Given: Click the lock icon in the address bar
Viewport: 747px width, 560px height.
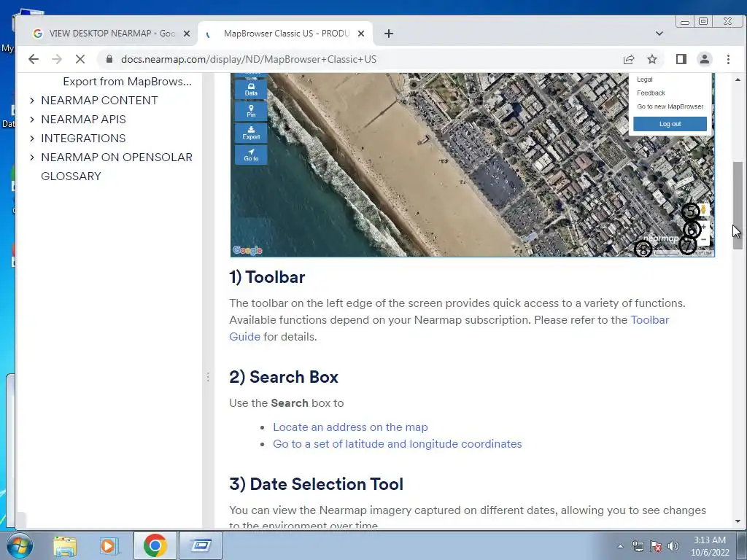Looking at the screenshot, I should pos(109,59).
